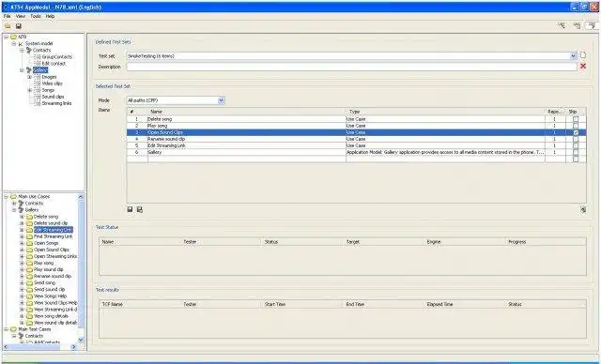Screen dimensions: 601x364
Task: Select the Rename sound clip table row
Action: (x=356, y=139)
